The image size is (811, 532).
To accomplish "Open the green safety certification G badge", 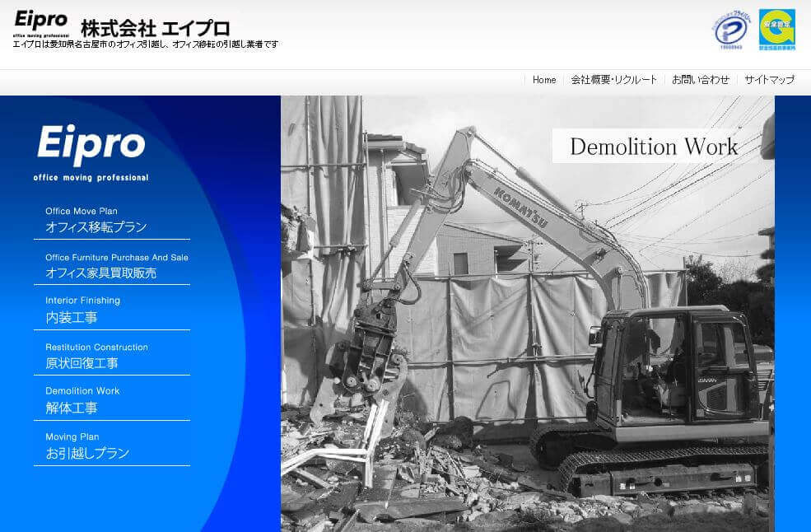I will point(777,30).
